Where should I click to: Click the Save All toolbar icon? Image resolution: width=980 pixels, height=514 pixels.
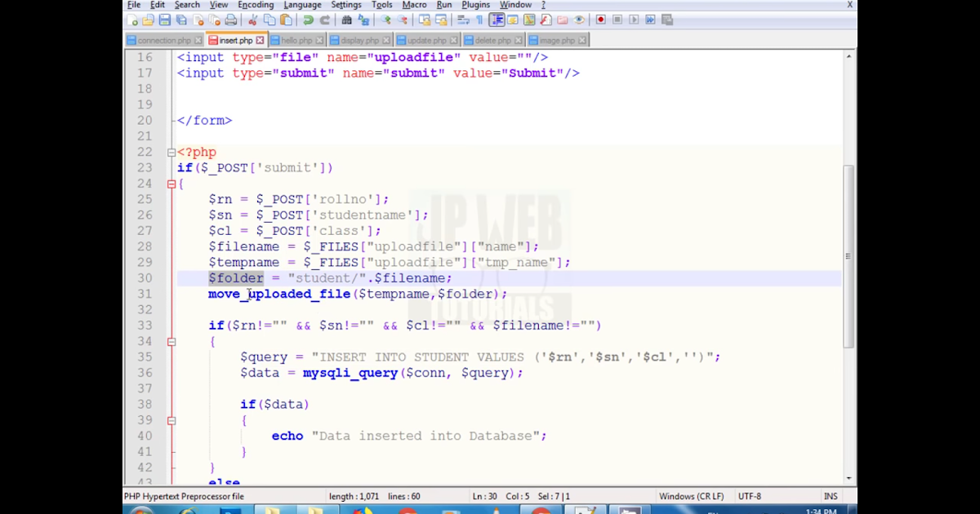pyautogui.click(x=180, y=20)
